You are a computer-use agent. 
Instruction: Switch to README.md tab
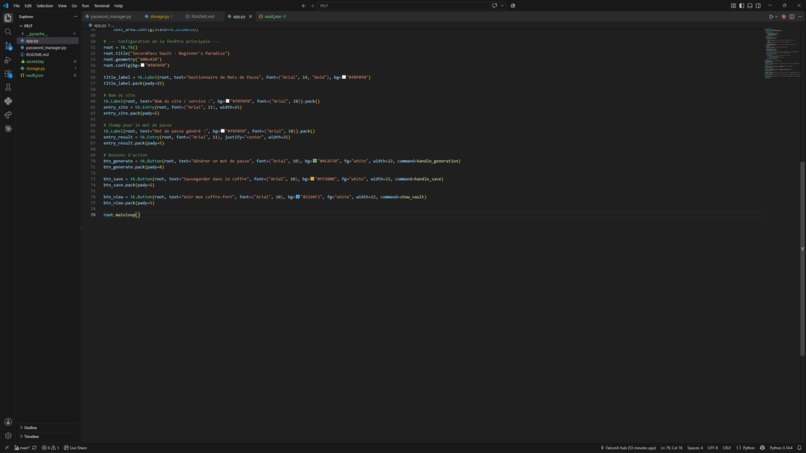[x=203, y=16]
